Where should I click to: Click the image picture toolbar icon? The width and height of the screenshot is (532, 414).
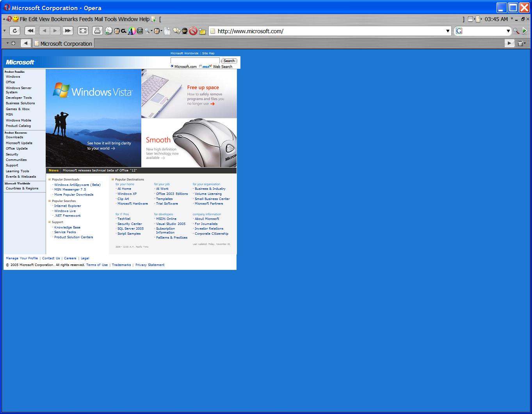140,31
